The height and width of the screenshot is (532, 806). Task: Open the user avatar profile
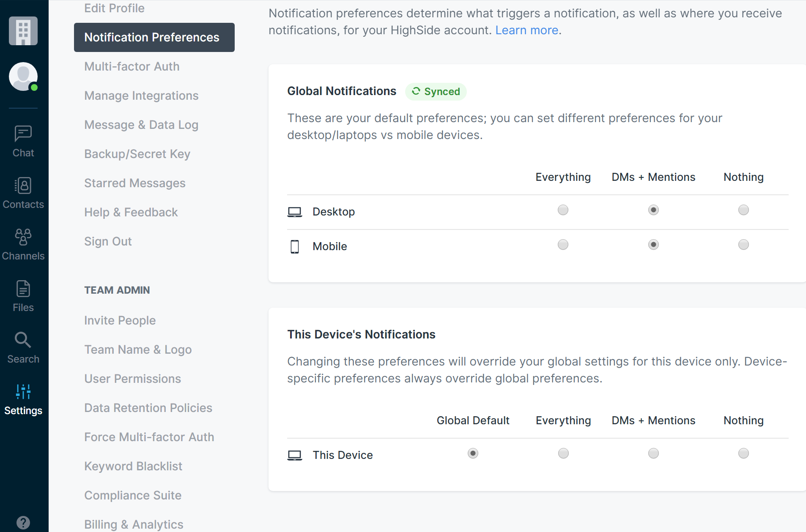(x=23, y=76)
